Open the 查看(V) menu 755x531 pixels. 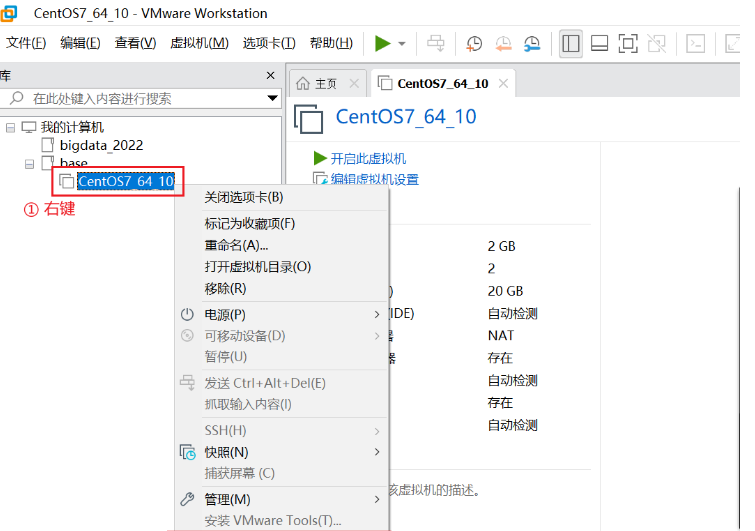point(136,43)
